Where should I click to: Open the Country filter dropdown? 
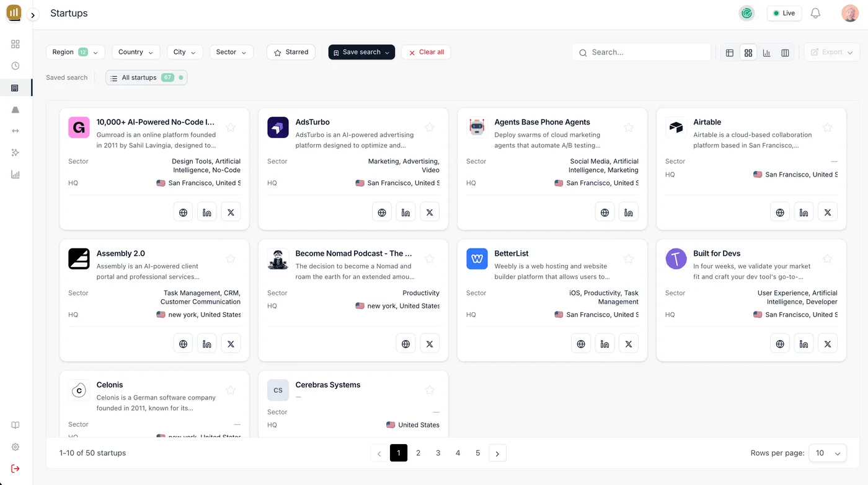136,52
